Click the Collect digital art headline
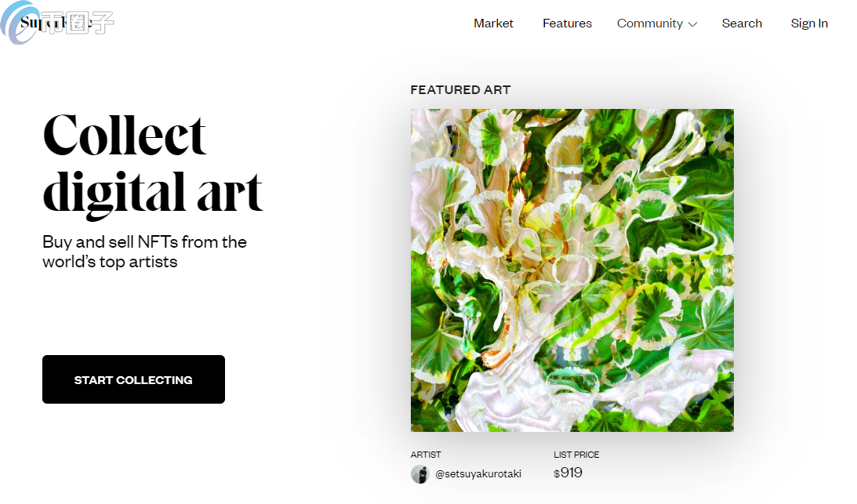The width and height of the screenshot is (857, 504). pos(152,164)
